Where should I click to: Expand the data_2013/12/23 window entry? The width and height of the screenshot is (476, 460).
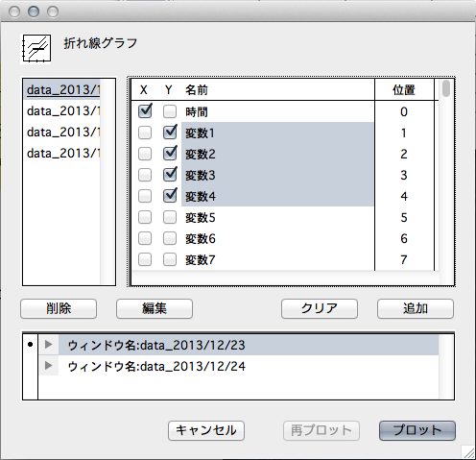[49, 345]
